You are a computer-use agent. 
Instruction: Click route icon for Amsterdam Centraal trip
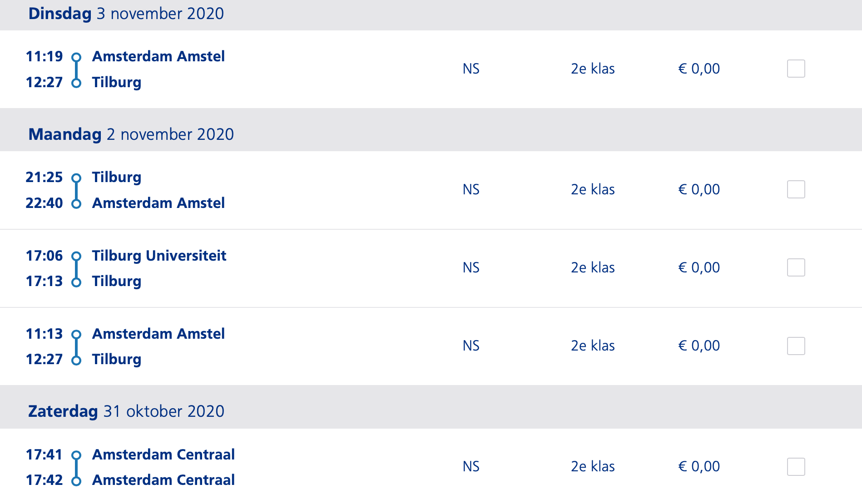coord(76,468)
